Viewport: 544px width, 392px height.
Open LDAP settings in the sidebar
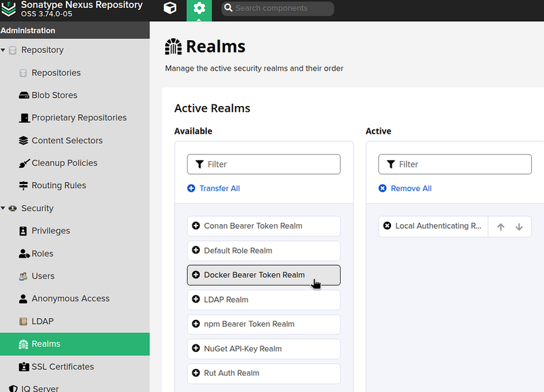[x=43, y=321]
